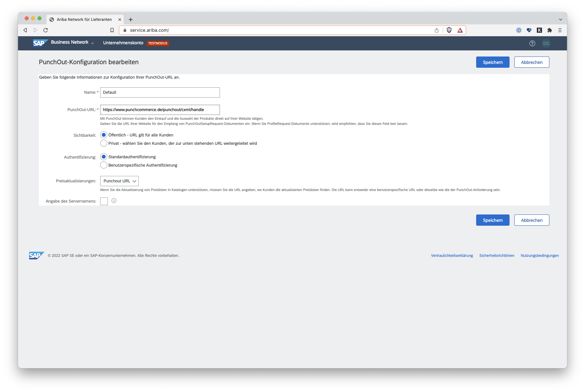585x392 pixels.
Task: Click the SAP logo in footer
Action: point(37,256)
